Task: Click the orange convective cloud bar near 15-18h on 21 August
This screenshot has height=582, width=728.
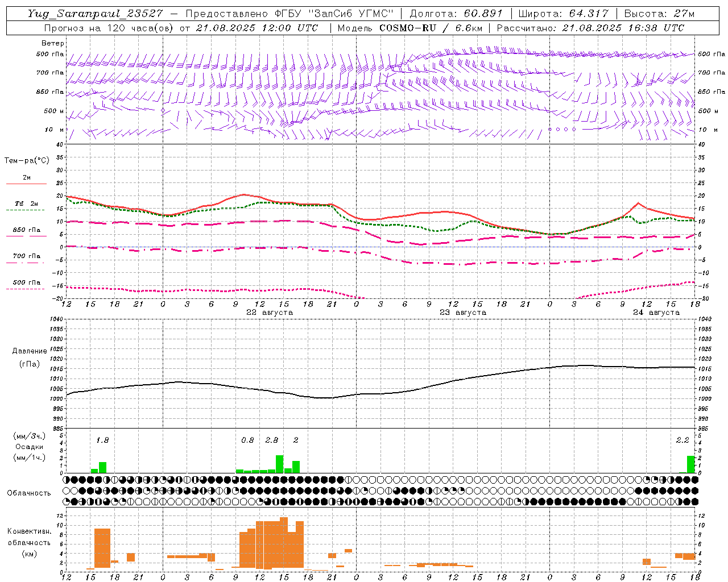Action: click(102, 548)
